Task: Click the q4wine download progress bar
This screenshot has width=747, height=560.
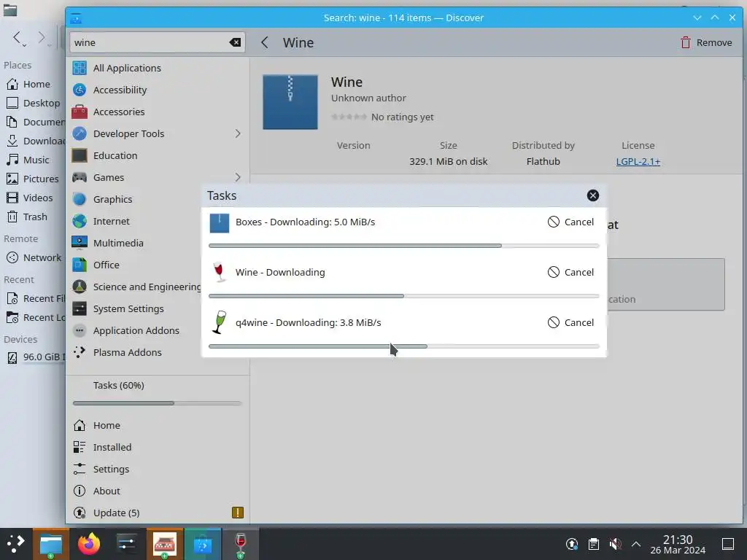Action: click(404, 346)
